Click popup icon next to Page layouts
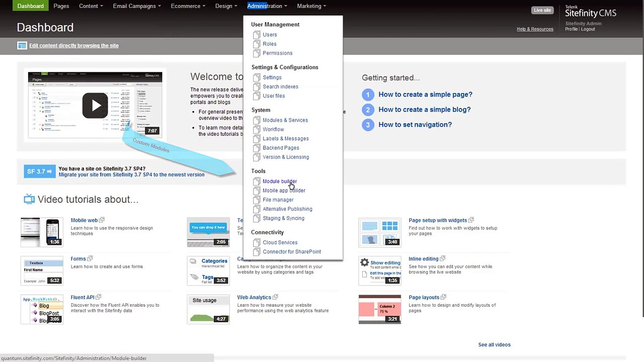The height and width of the screenshot is (362, 644). [444, 297]
